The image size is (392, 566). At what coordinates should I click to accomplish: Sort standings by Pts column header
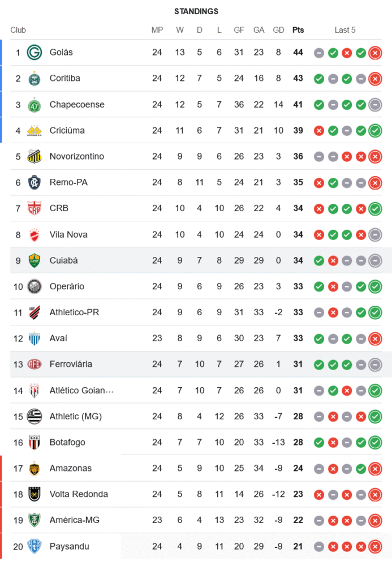tap(298, 30)
